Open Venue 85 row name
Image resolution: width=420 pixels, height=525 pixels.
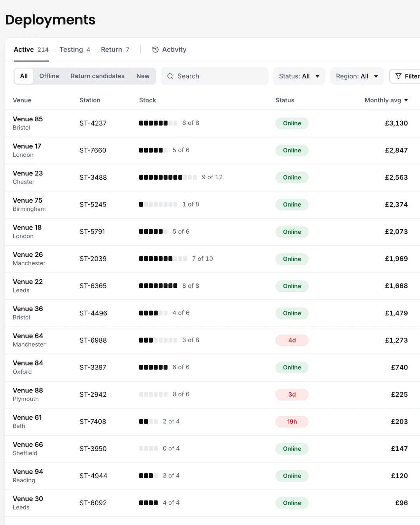28,119
